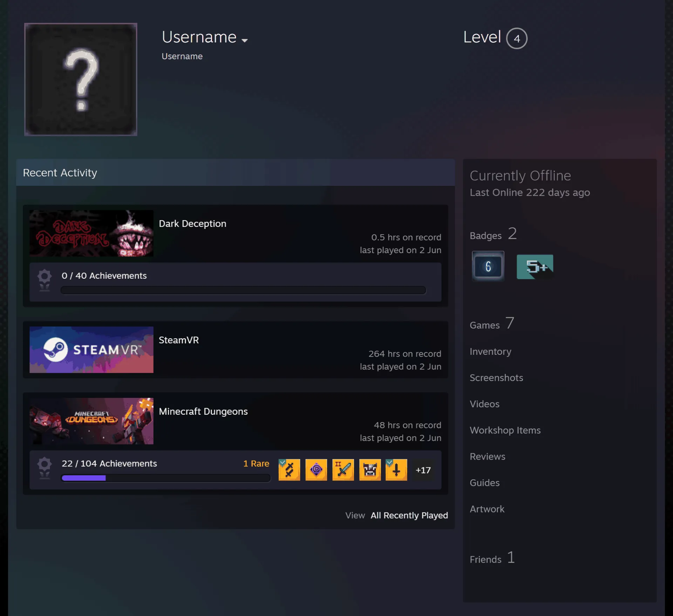
Task: Open All Recently Played link
Action: pyautogui.click(x=409, y=515)
